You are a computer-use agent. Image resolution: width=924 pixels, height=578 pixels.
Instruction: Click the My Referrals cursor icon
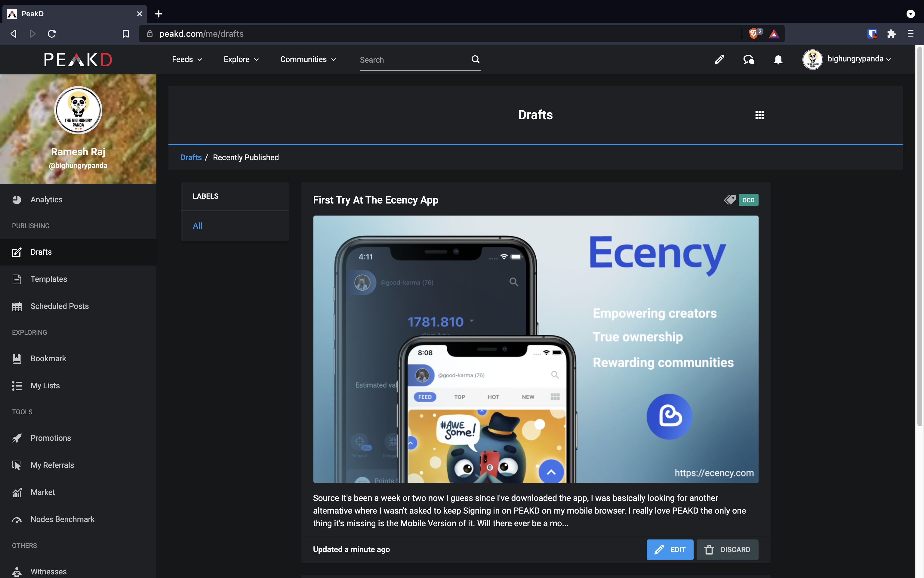pyautogui.click(x=17, y=465)
